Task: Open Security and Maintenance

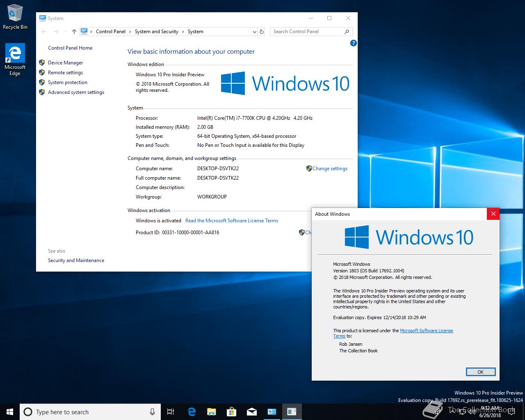Action: coord(76,260)
